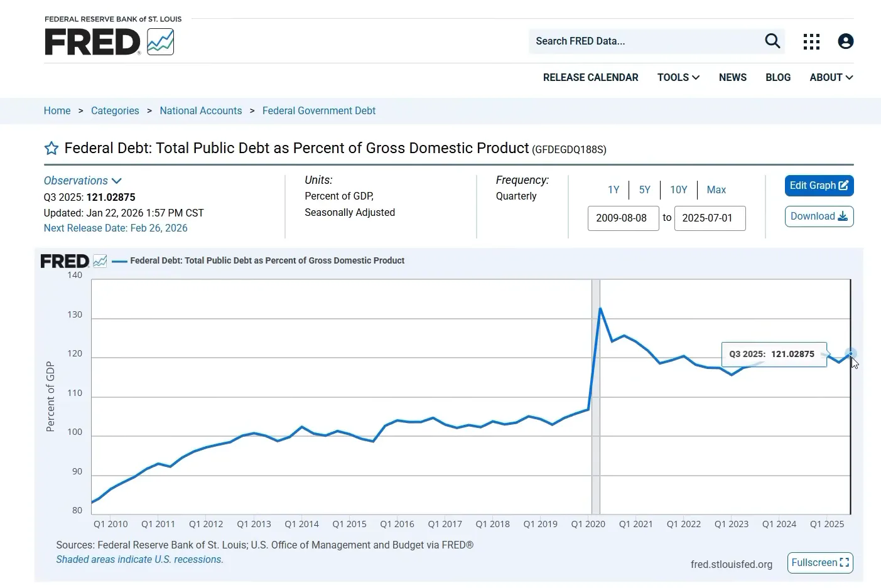
Task: Click the FRED logo in header
Action: [109, 41]
